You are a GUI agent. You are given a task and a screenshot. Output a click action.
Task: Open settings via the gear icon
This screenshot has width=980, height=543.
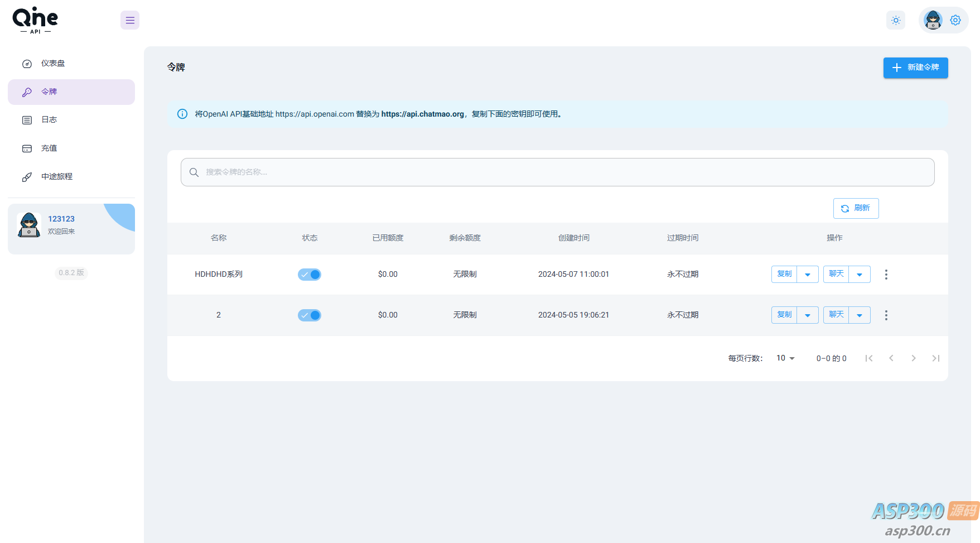pos(955,20)
